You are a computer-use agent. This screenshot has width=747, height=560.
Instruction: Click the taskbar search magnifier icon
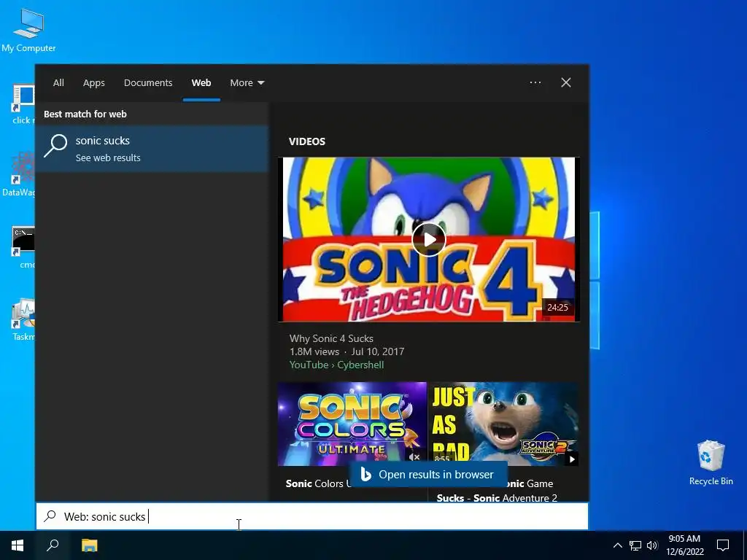53,545
